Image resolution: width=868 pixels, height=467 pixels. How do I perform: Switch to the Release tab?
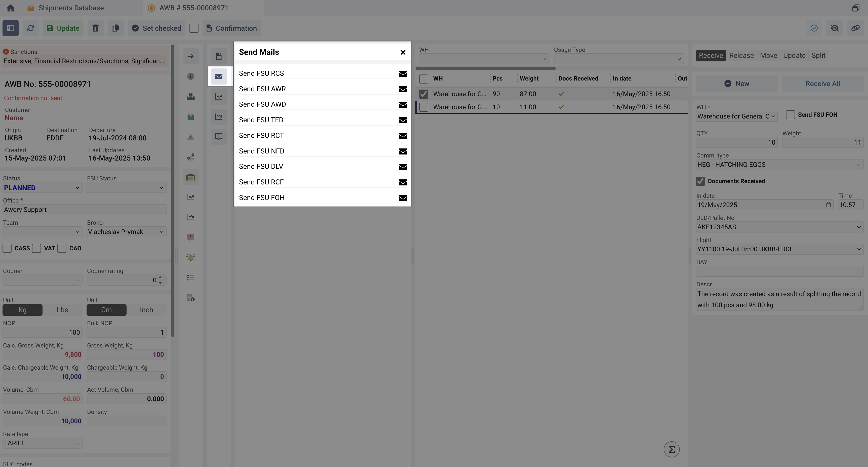(741, 56)
